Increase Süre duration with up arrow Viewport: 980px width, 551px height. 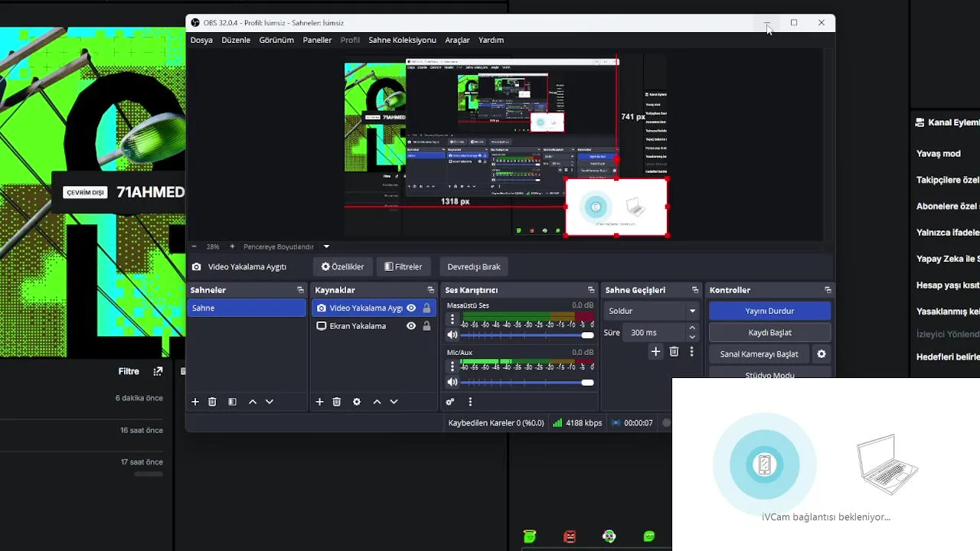coord(692,328)
